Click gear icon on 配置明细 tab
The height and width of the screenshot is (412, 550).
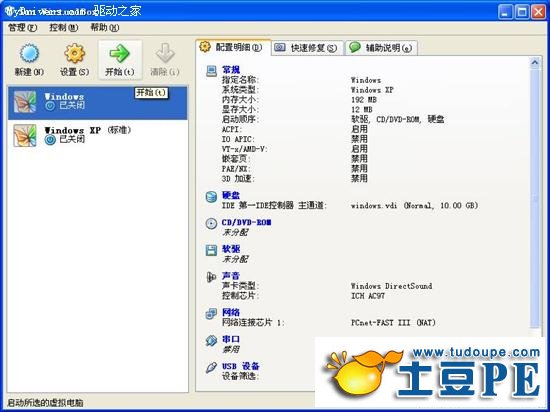tap(205, 47)
